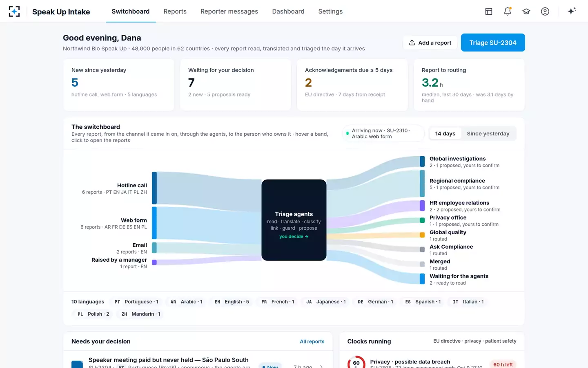Viewport: 588px width, 368px height.
Task: Open the Dashboard tab
Action: (x=288, y=11)
